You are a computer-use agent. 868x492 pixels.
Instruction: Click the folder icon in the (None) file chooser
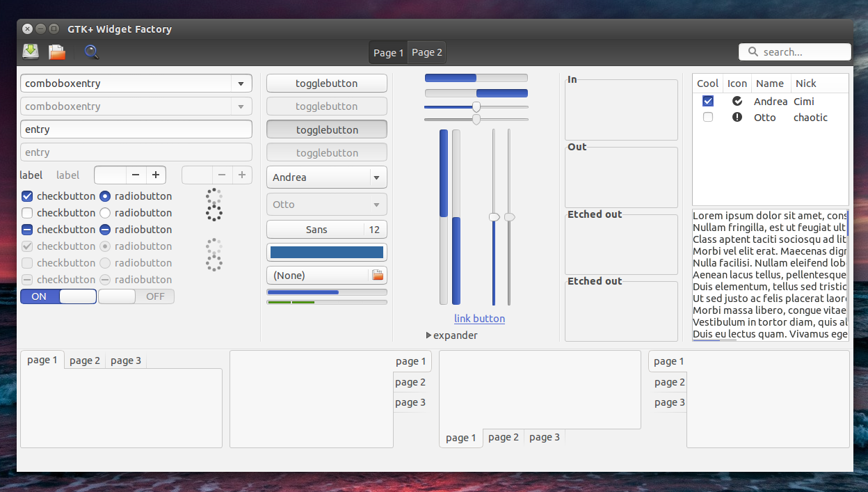(x=378, y=276)
